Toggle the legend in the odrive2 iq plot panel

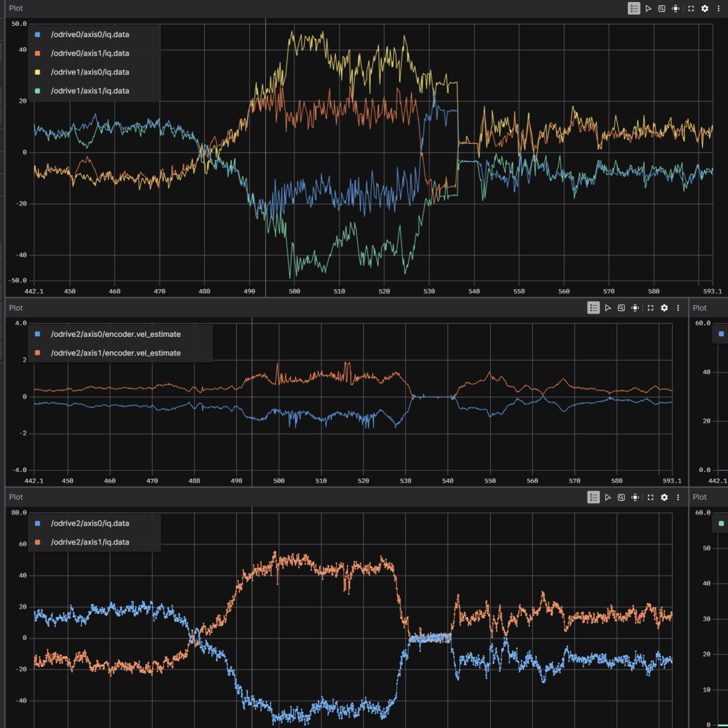[593, 497]
